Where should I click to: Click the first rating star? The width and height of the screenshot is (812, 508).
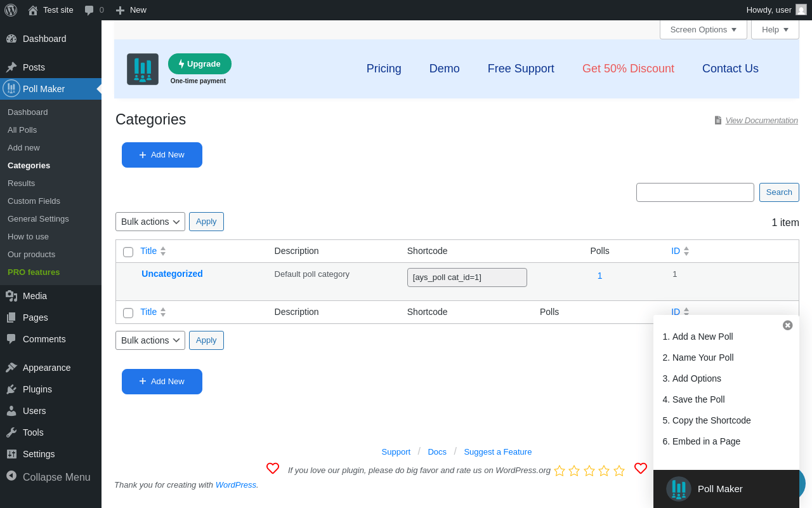coord(560,471)
